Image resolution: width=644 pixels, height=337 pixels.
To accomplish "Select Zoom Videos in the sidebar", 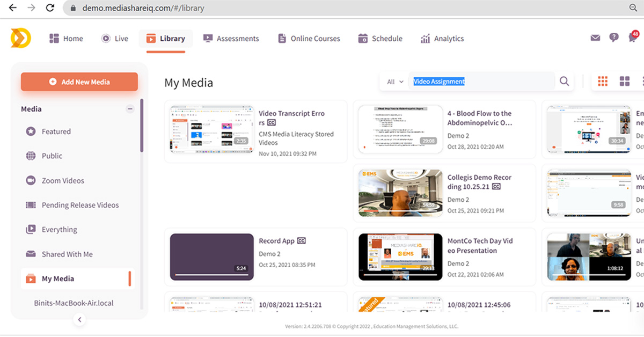I will point(62,181).
